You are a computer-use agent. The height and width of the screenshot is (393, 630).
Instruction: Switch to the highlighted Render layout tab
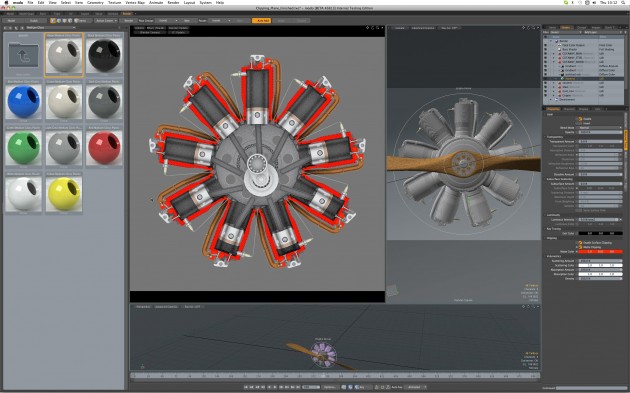pyautogui.click(x=127, y=14)
